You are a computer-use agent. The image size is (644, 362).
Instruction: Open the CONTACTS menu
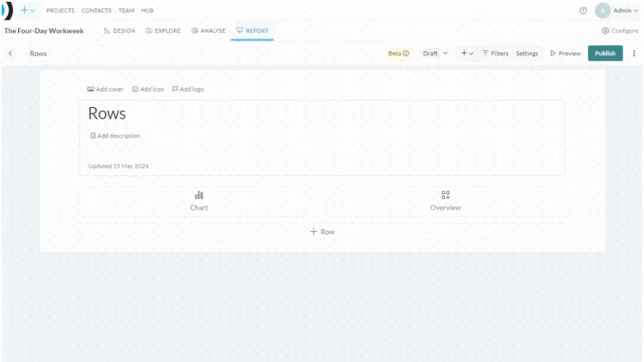96,11
